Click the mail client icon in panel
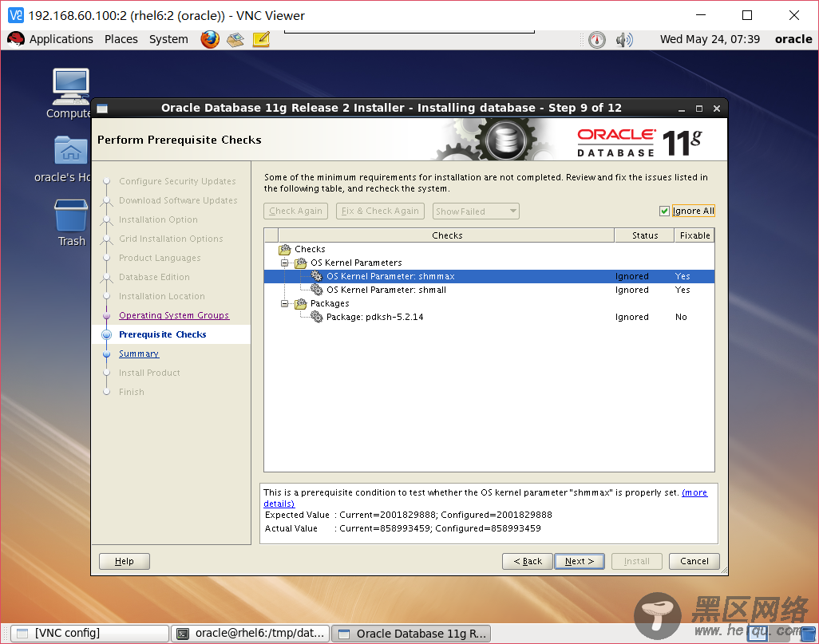Image resolution: width=819 pixels, height=644 pixels. (235, 39)
